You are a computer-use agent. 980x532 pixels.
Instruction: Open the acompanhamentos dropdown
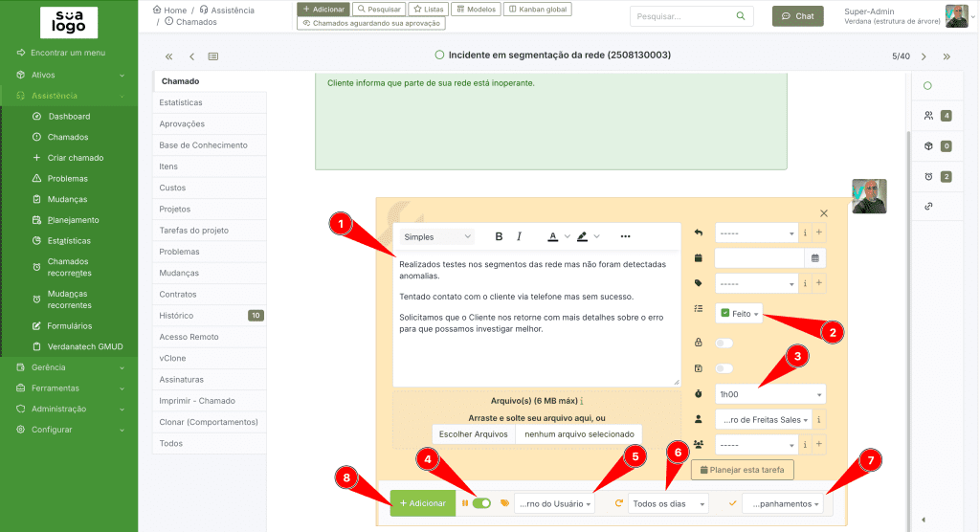783,503
